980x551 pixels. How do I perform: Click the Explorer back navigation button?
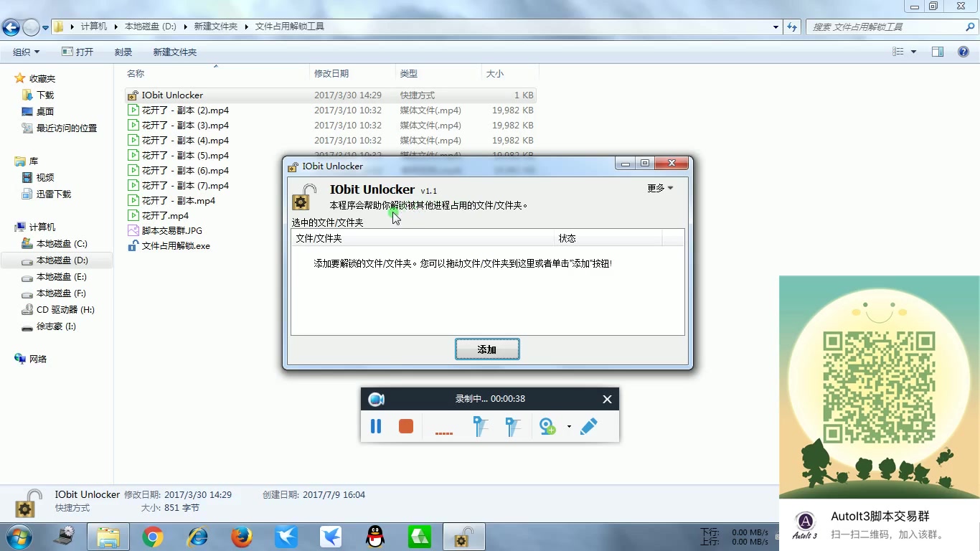tap(11, 27)
